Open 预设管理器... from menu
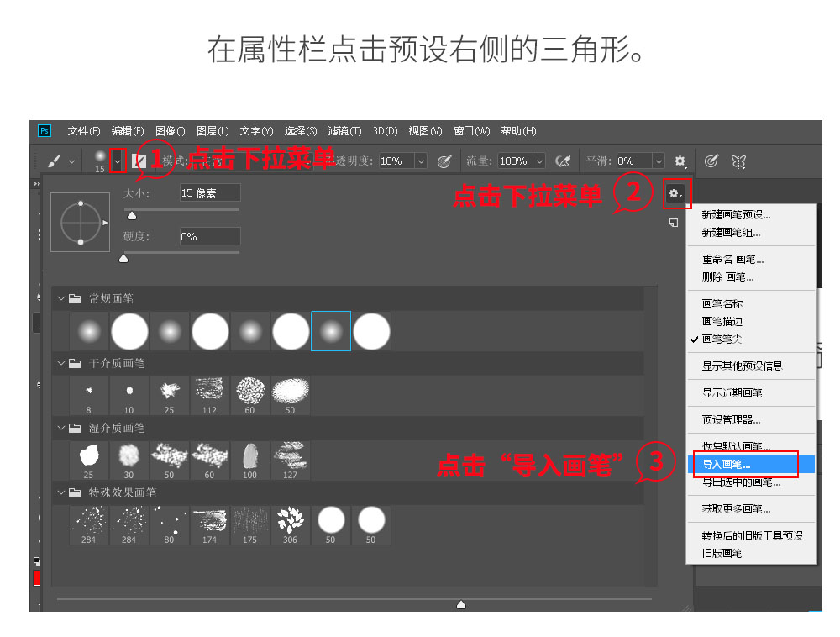This screenshot has width=840, height=637. coord(750,419)
